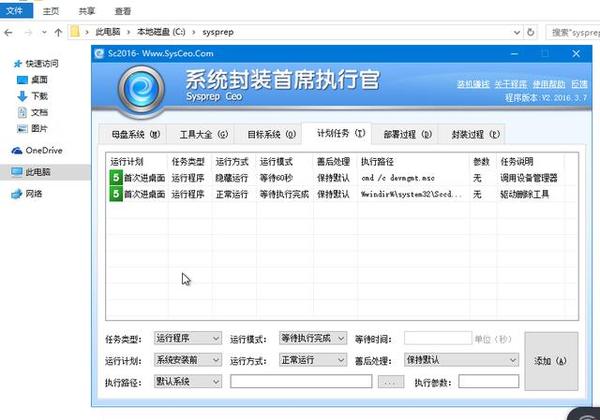Click green 5 icon in the cmd /c devmgmt.msc row
Image resolution: width=600 pixels, height=420 pixels.
tap(116, 178)
